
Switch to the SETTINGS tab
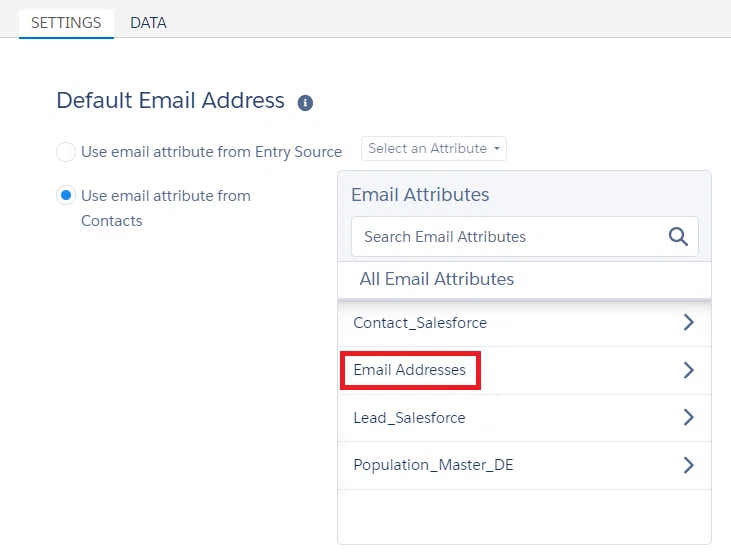pyautogui.click(x=66, y=22)
